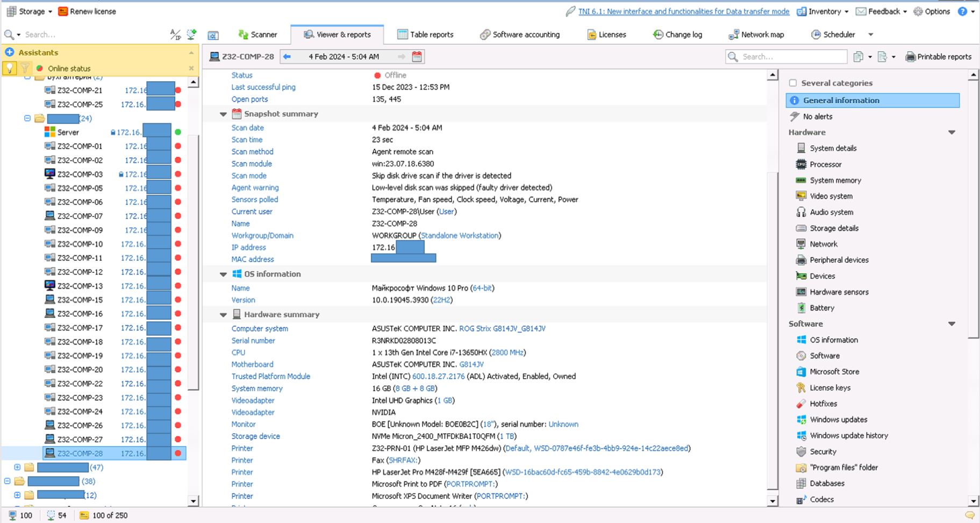
Task: Click the blue help question icon
Action: tap(962, 11)
